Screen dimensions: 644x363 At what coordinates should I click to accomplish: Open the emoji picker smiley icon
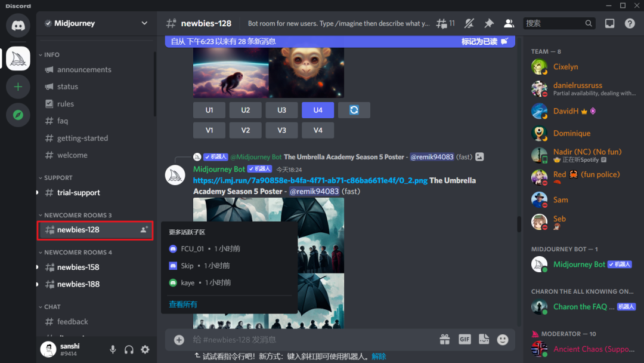[x=503, y=339]
